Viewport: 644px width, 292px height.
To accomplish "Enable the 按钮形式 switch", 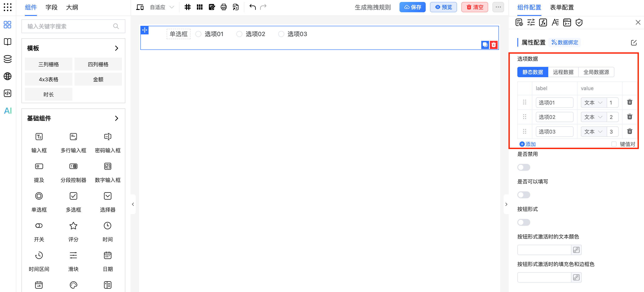I will [524, 222].
